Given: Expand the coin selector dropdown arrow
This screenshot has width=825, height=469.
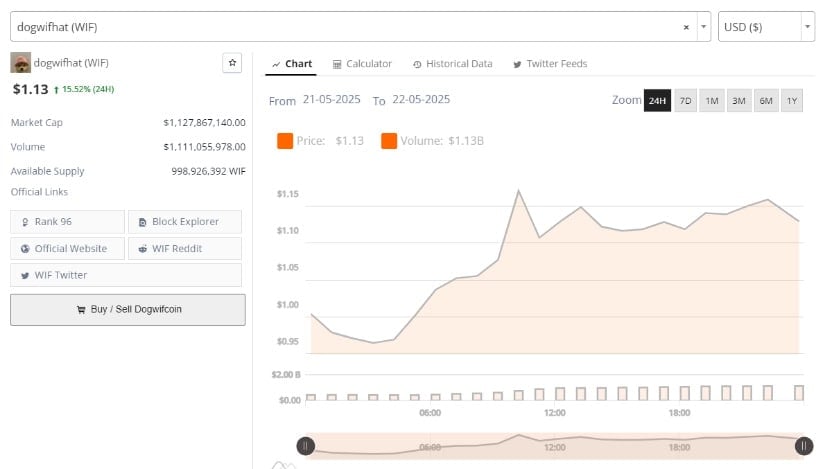Looking at the screenshot, I should [704, 27].
